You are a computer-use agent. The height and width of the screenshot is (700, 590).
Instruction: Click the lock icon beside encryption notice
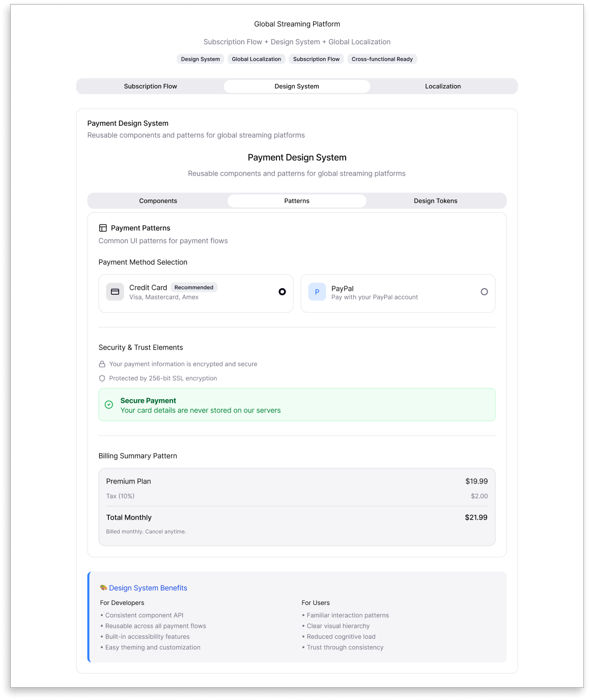102,365
